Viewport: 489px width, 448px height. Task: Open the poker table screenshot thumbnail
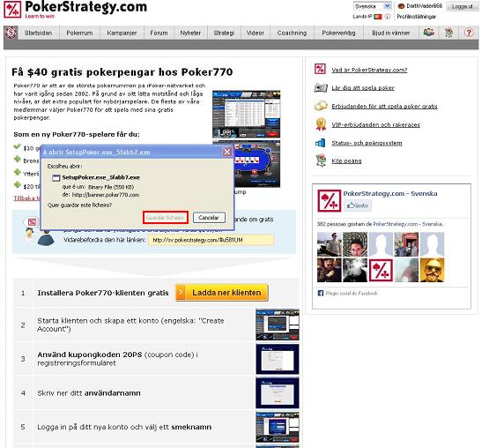[257, 164]
